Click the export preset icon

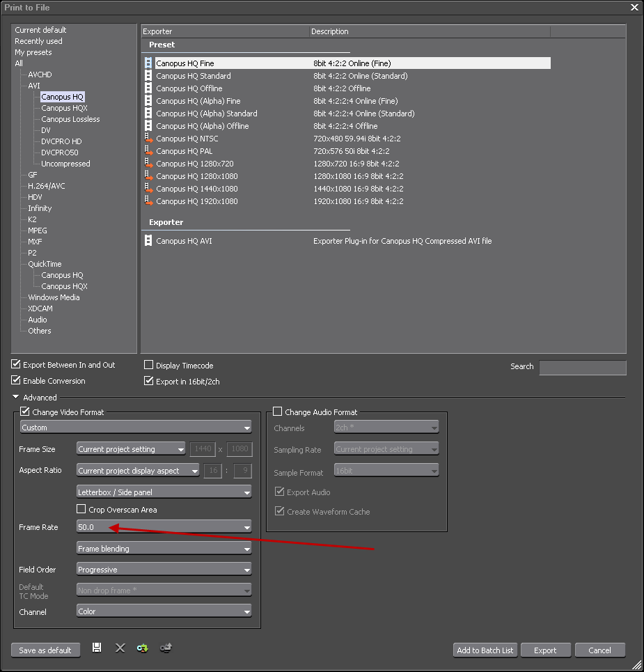[x=166, y=648]
